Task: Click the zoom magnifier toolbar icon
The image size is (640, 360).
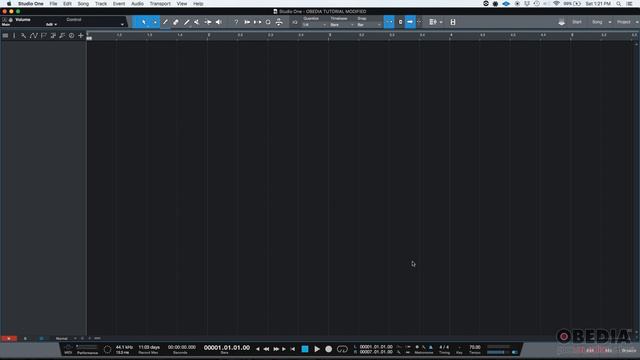Action: (268, 22)
